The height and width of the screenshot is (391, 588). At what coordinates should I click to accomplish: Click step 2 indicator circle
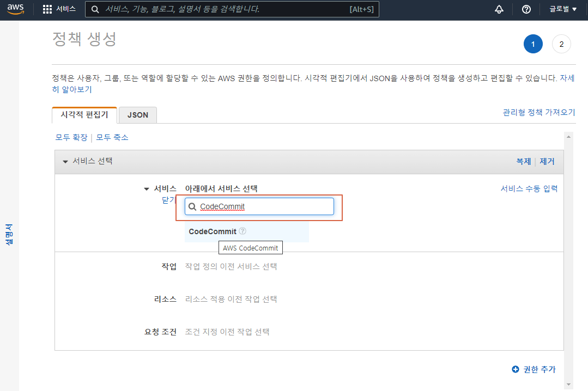tap(561, 44)
